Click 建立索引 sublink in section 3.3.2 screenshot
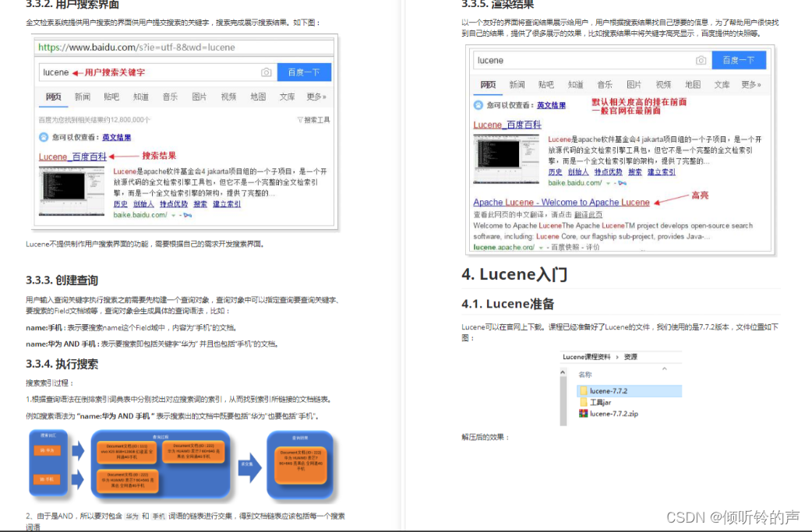The height and width of the screenshot is (532, 812). pos(227,204)
